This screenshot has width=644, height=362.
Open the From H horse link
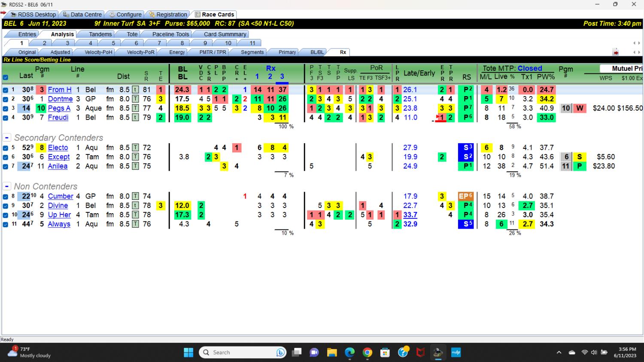tap(60, 90)
